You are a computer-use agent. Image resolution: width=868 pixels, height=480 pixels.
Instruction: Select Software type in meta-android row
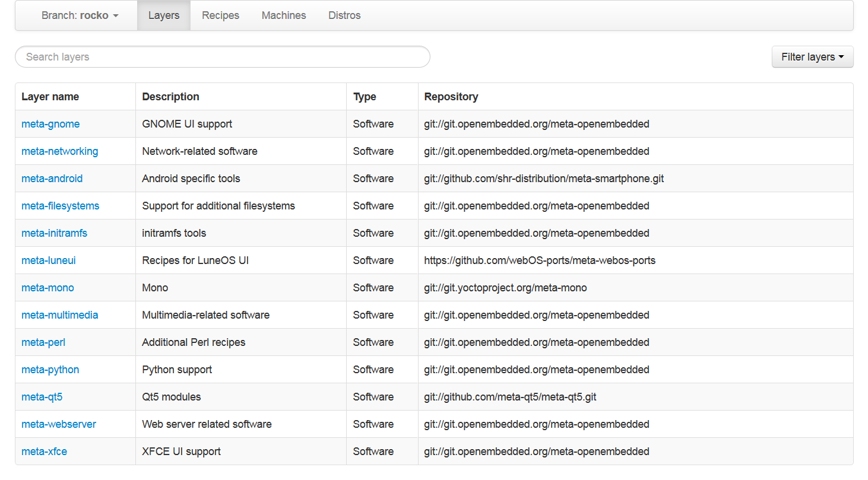coord(373,179)
